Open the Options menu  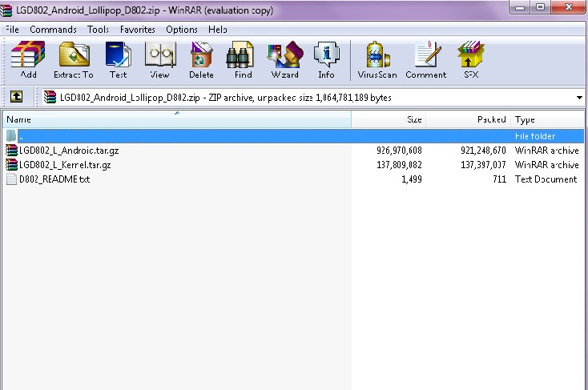182,30
